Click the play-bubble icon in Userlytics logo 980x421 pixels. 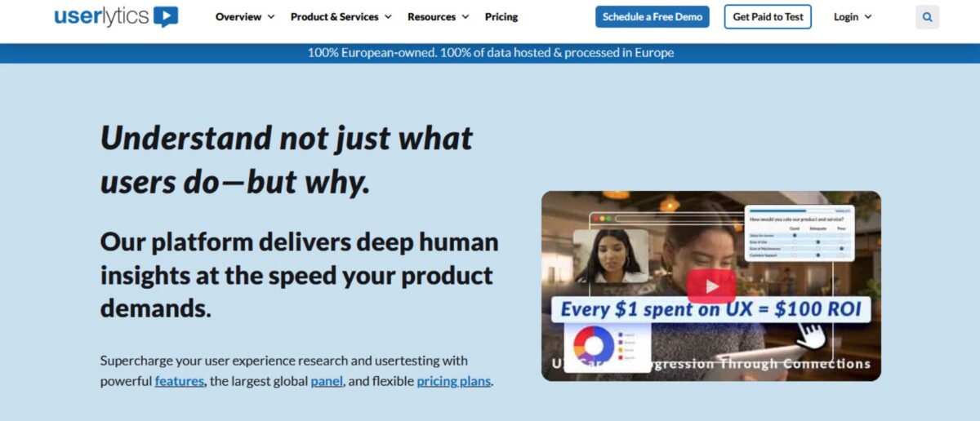166,16
